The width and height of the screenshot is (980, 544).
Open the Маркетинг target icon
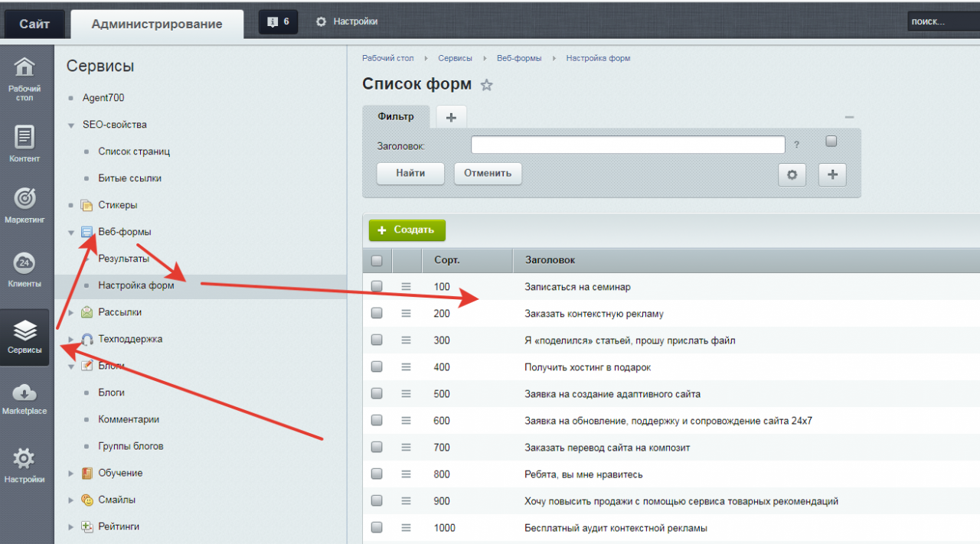tap(24, 199)
